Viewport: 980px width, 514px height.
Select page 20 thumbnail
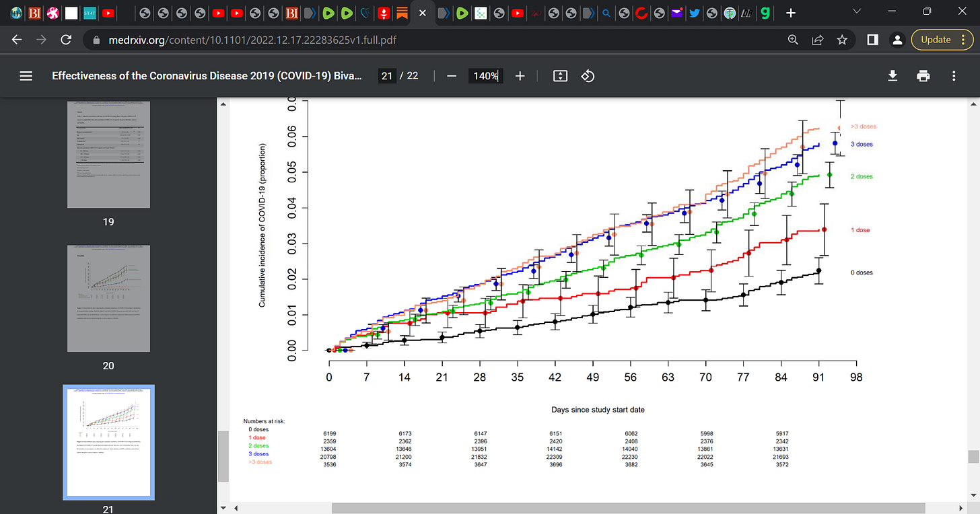108,299
